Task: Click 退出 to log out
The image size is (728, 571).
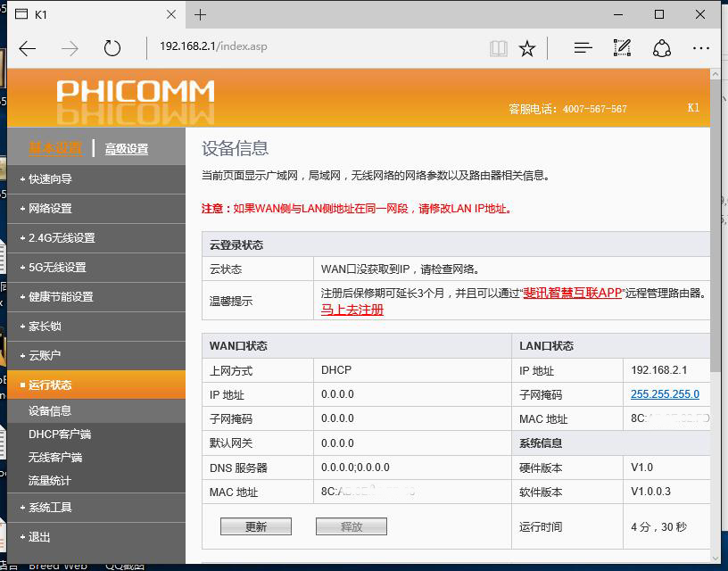Action: tap(96, 537)
